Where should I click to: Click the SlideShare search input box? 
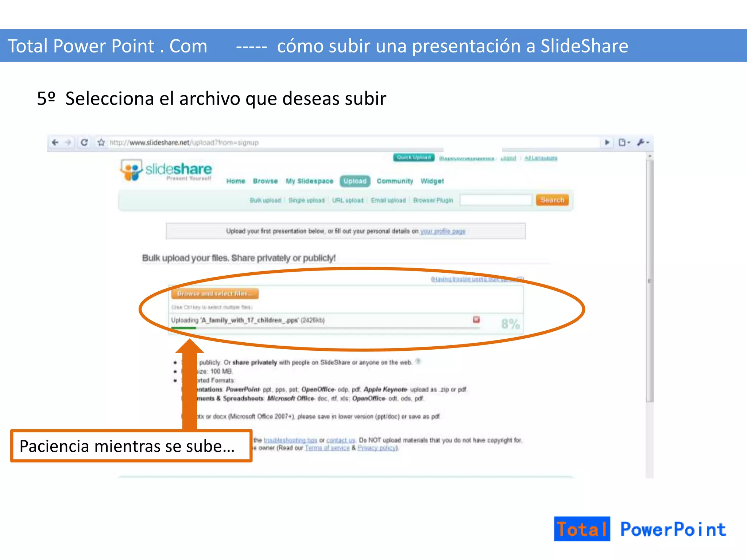click(496, 200)
